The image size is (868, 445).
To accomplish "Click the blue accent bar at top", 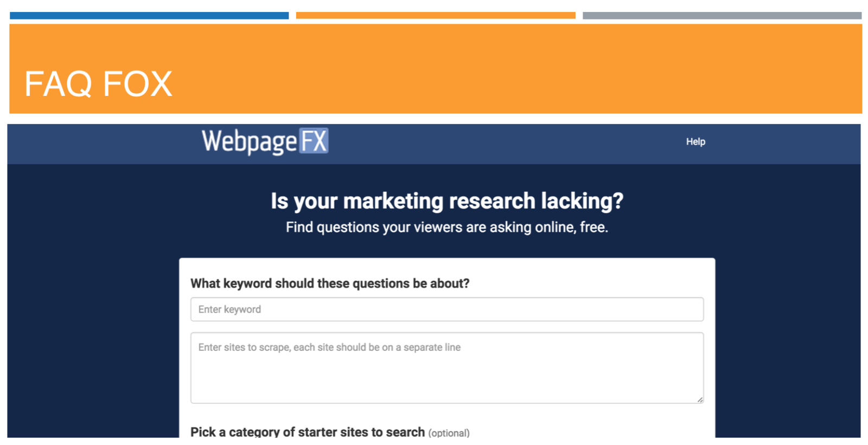I will [x=149, y=16].
